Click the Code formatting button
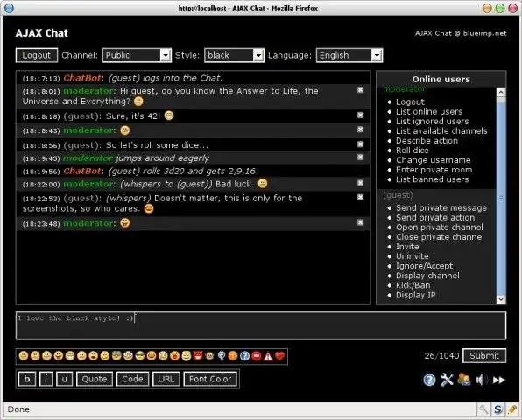 (x=132, y=379)
